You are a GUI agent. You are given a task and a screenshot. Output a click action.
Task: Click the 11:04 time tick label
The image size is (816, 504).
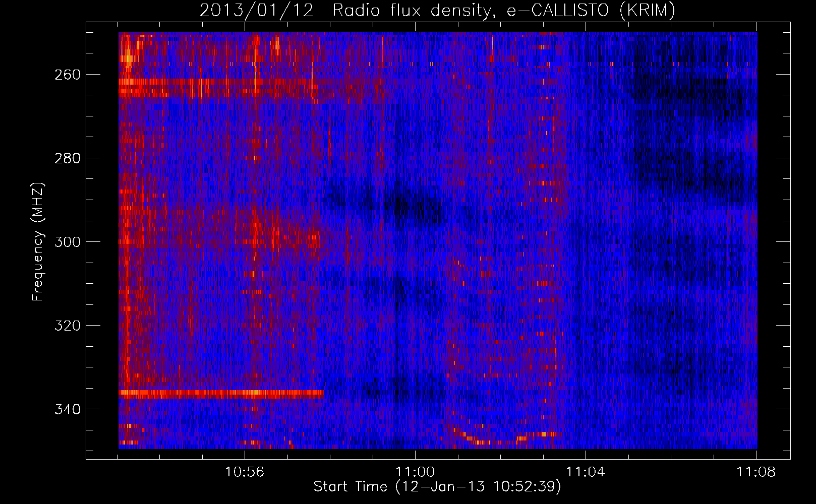coord(586,472)
